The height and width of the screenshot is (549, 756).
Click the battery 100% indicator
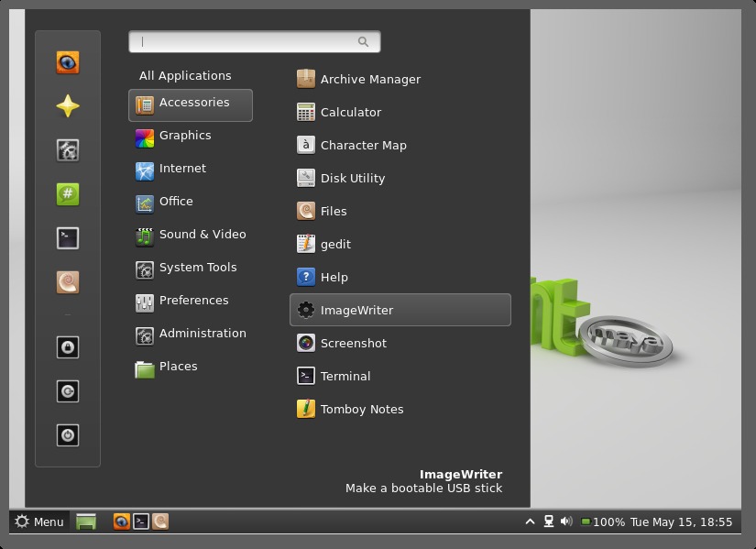click(x=603, y=522)
